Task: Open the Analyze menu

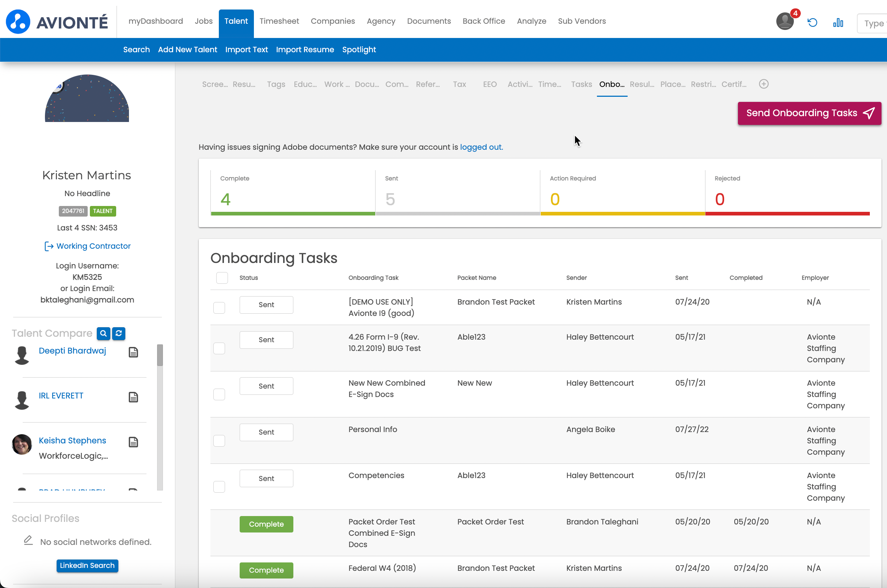Action: [532, 22]
